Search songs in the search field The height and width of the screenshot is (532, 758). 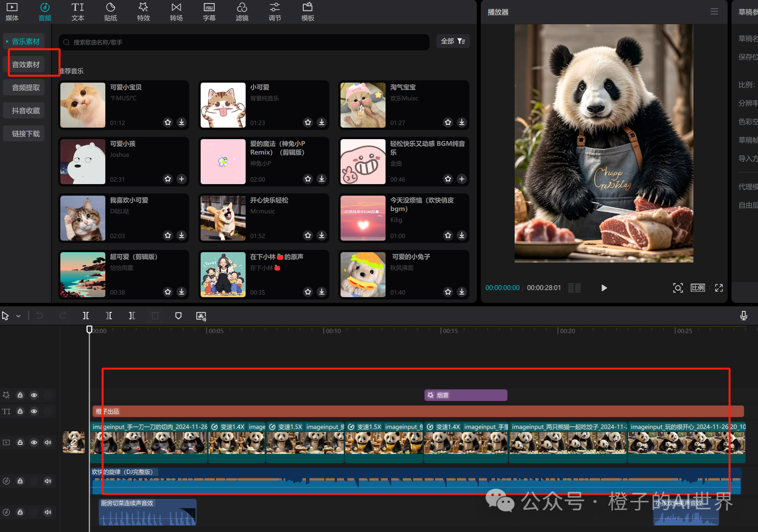click(246, 42)
